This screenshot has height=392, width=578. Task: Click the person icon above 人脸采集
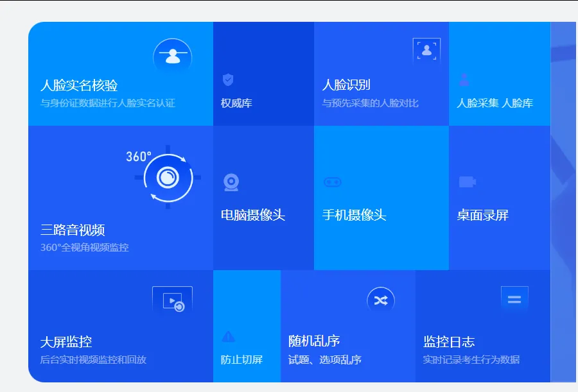[464, 80]
